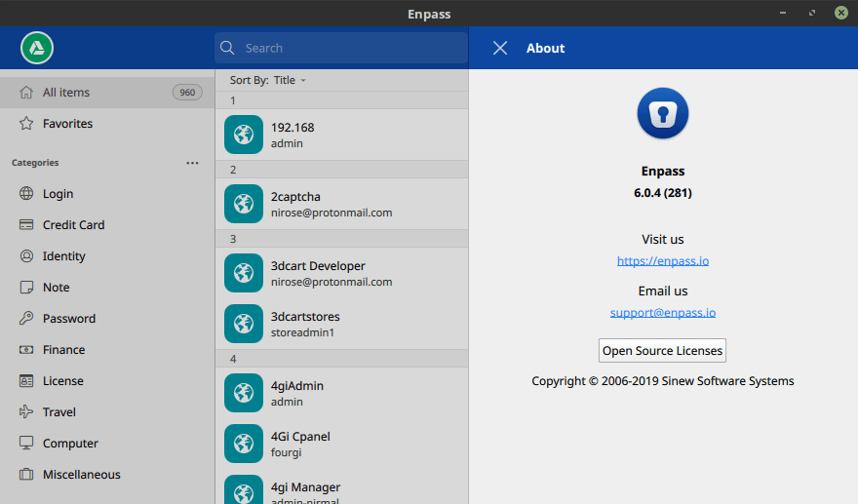This screenshot has width=858, height=504.
Task: Open the Google Drive vault icon
Action: pos(37,48)
